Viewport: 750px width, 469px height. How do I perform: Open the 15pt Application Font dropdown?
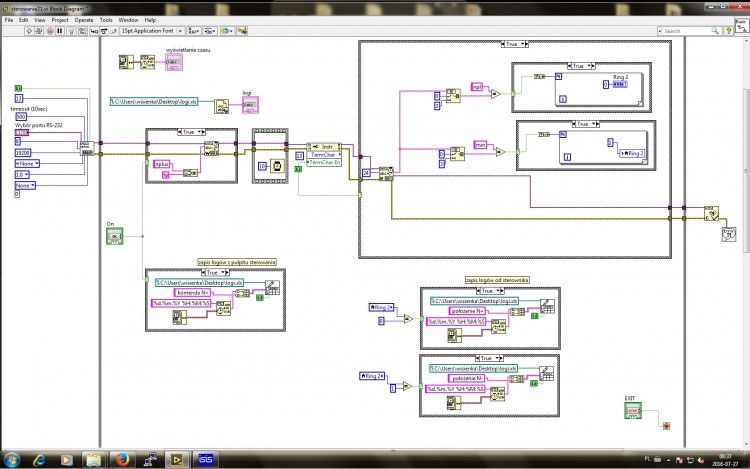152,31
